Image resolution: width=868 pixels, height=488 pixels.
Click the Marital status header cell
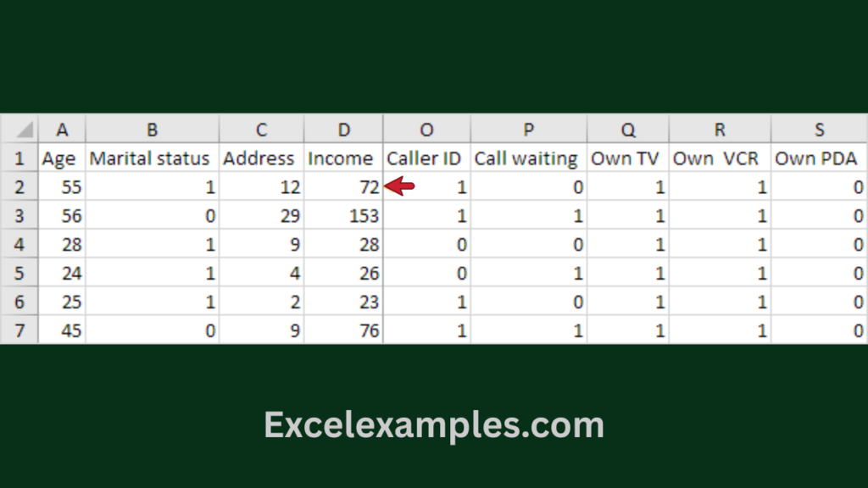point(150,158)
